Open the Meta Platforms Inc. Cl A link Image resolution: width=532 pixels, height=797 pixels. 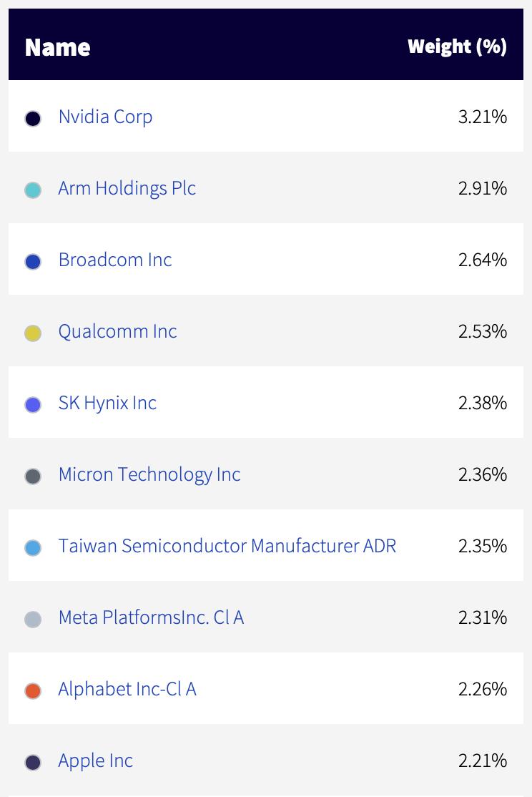152,617
